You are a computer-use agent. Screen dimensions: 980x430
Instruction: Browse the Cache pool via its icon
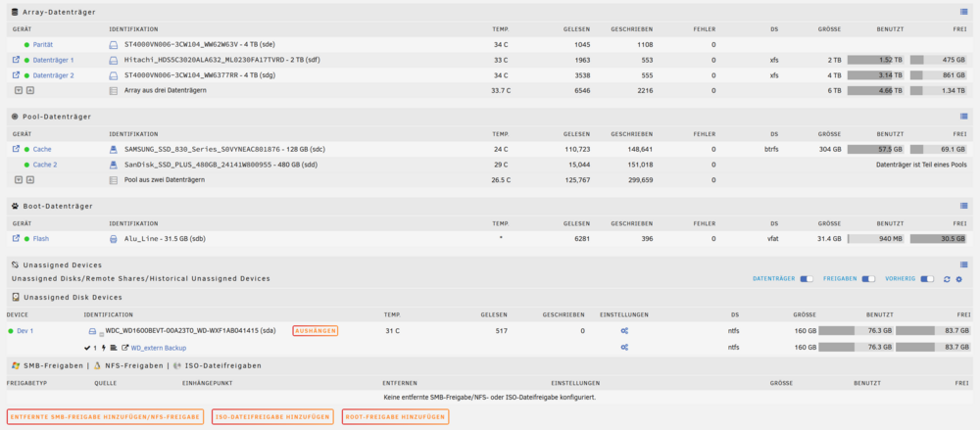[17, 150]
